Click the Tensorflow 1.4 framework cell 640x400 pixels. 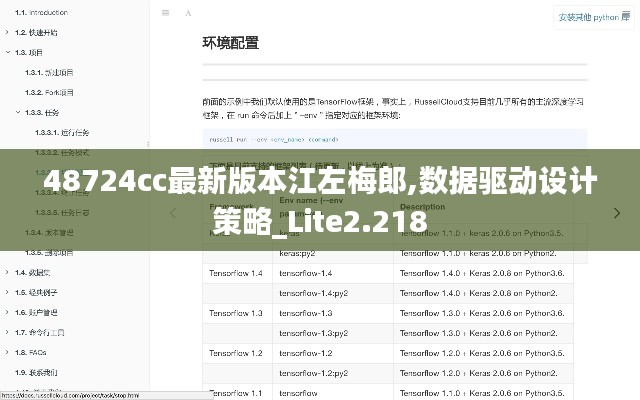coord(236,273)
